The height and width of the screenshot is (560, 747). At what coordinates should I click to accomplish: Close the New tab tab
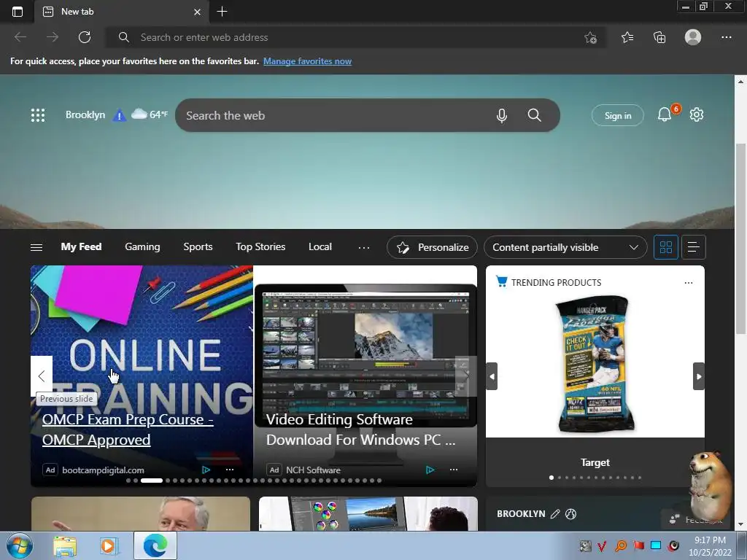click(x=197, y=12)
